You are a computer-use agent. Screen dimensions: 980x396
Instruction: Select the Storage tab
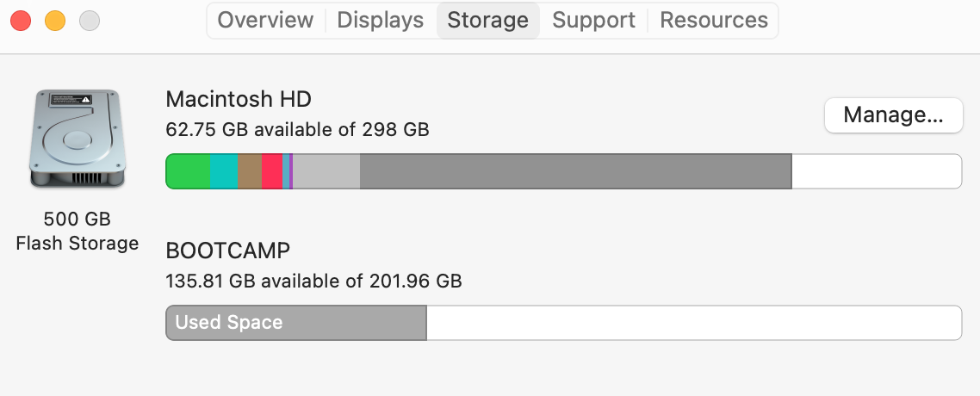(x=487, y=20)
